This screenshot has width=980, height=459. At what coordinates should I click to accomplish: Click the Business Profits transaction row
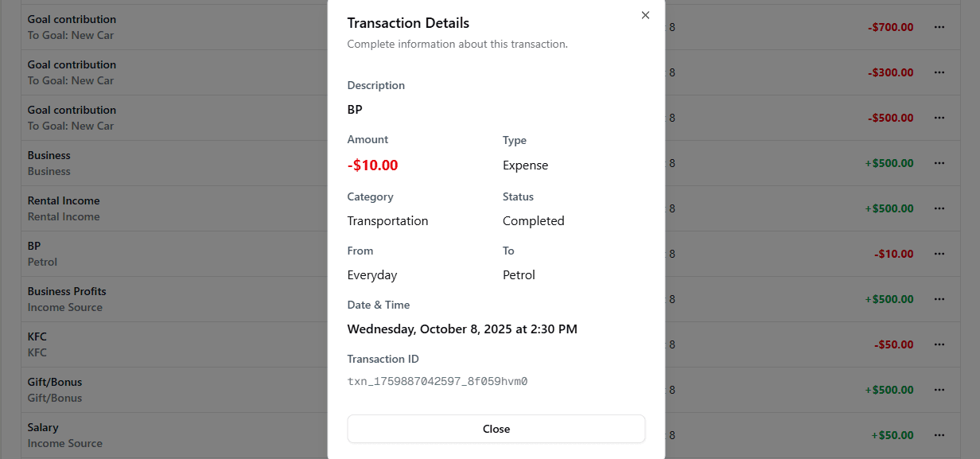coord(159,299)
